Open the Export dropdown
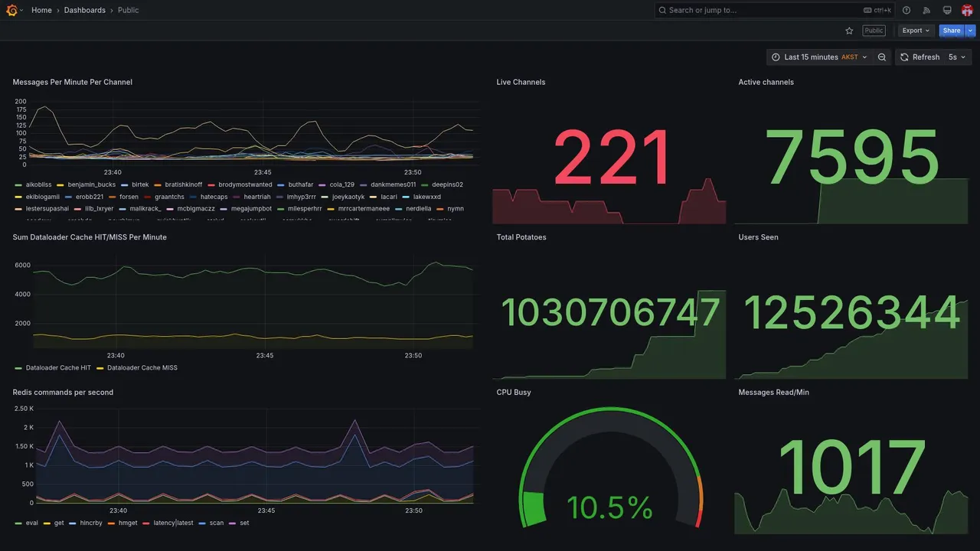Image resolution: width=980 pixels, height=551 pixels. [x=916, y=31]
